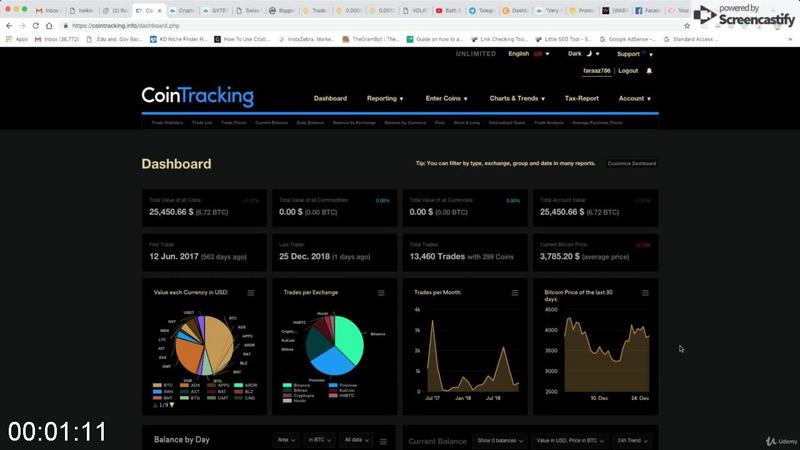
Task: Toggle the Bittrex legend item in exchange chart
Action: coord(295,390)
